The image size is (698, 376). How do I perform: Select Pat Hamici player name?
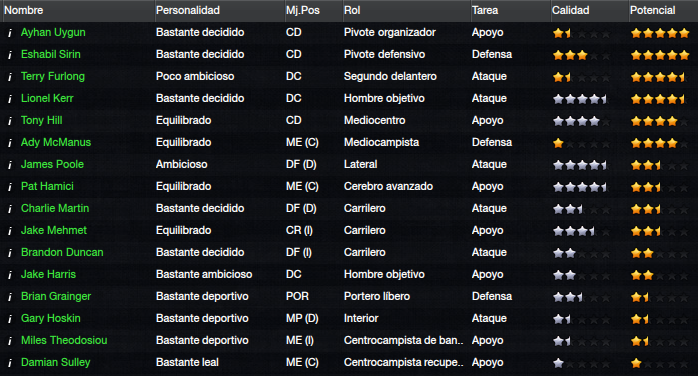47,186
